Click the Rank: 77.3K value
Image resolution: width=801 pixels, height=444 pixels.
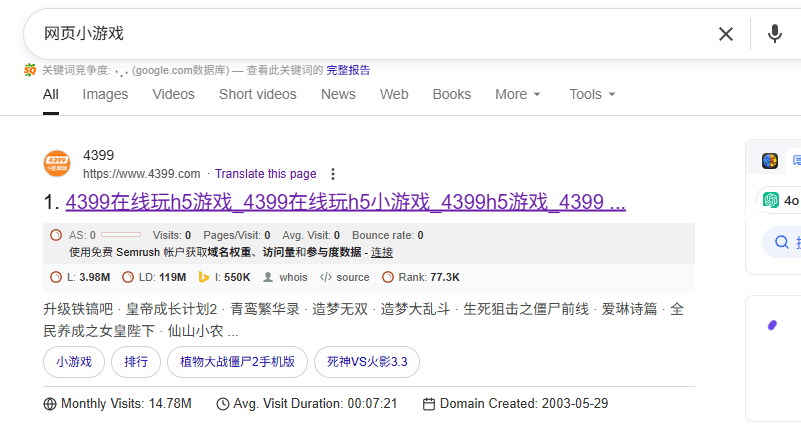click(x=429, y=277)
